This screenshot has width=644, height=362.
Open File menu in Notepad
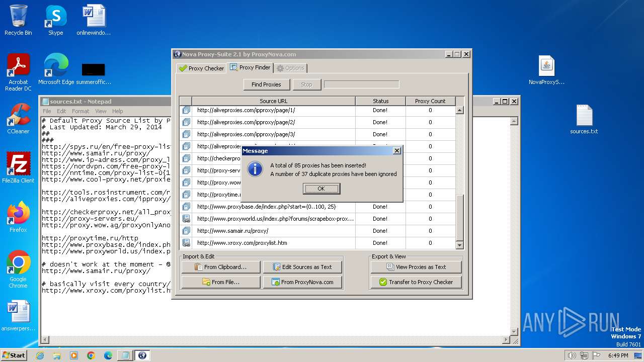coord(47,111)
